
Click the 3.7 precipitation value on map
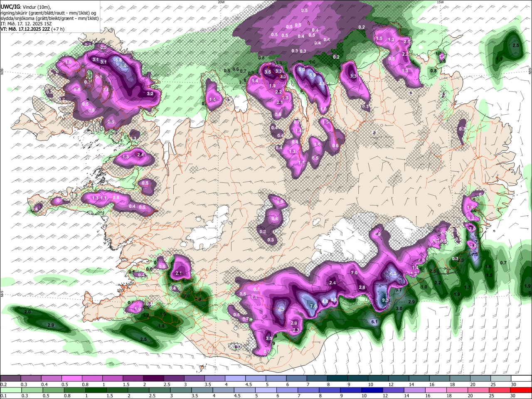(398, 290)
